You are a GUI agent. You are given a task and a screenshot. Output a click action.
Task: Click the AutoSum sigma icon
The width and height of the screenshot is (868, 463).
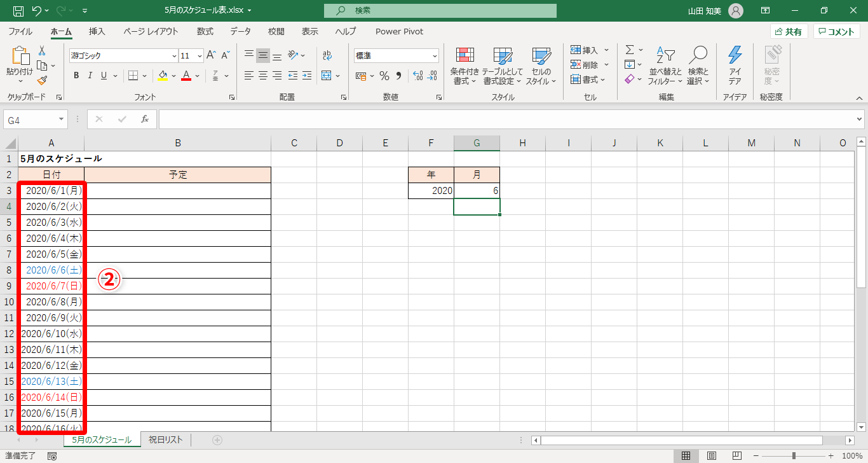point(630,50)
